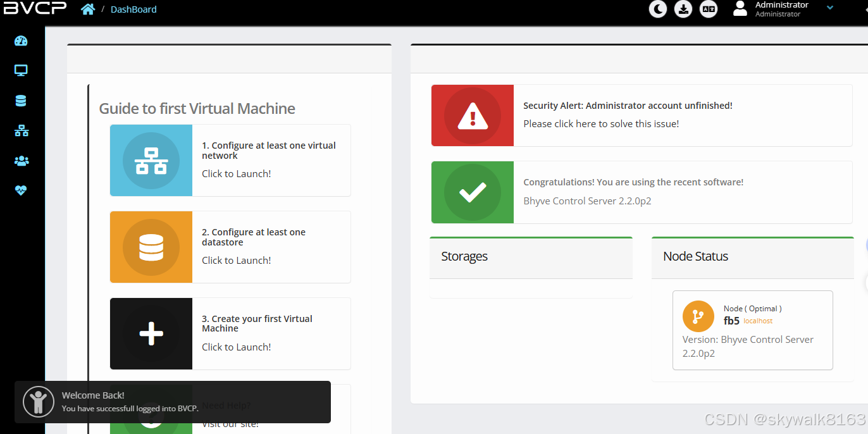Image resolution: width=868 pixels, height=434 pixels.
Task: Click 'Click to Launch!' under first Virtual Machine
Action: pyautogui.click(x=236, y=347)
